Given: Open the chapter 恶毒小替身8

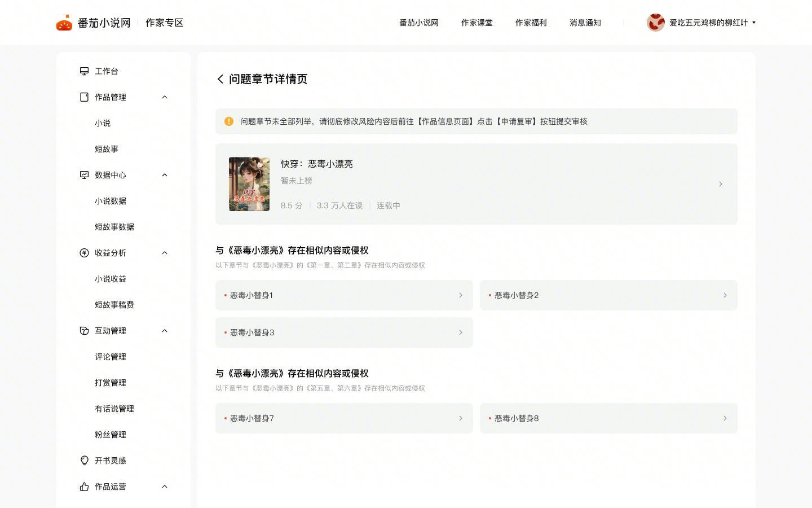Looking at the screenshot, I should [x=608, y=418].
